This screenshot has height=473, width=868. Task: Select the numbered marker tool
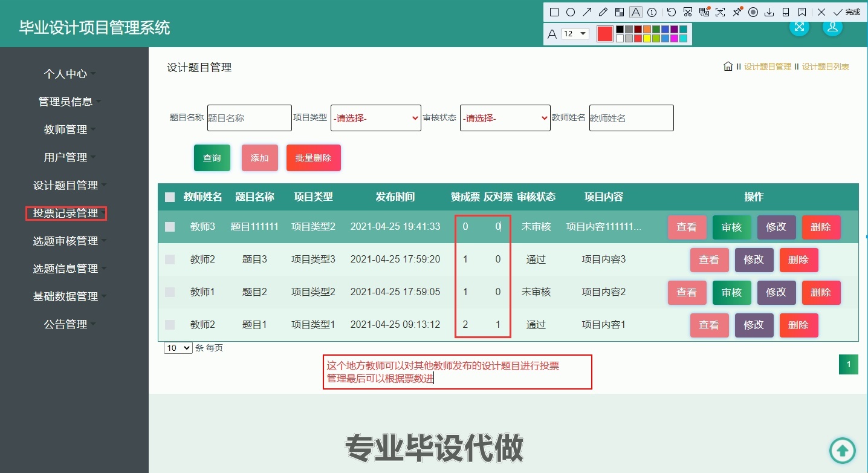tap(652, 12)
